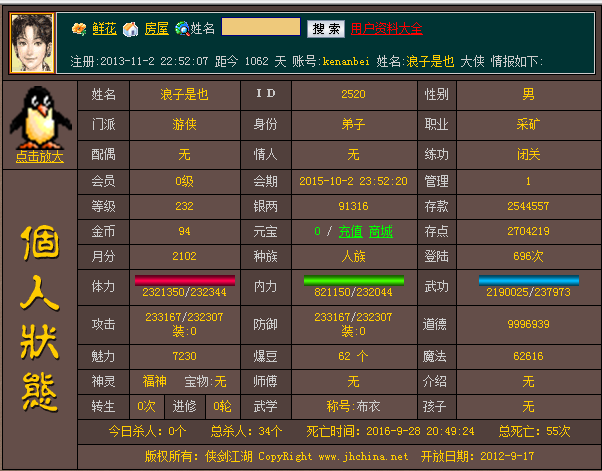Click the 内力 numbers 821150/232044
This screenshot has height=471, width=602.
pos(353,293)
